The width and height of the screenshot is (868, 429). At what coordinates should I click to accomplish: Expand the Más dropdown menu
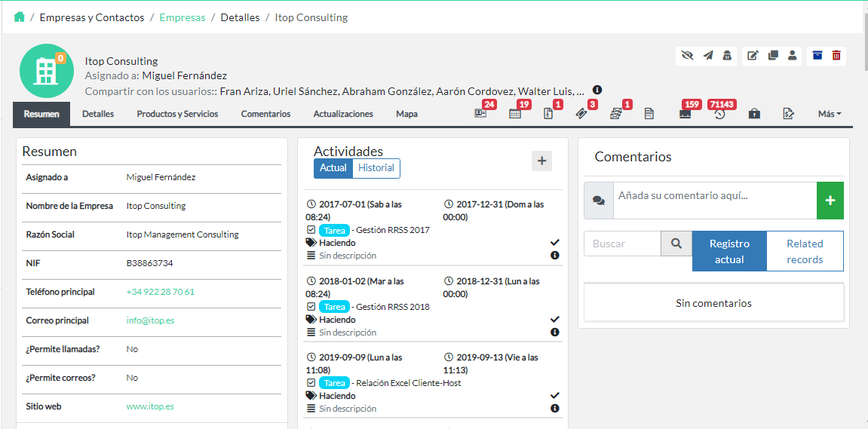[x=829, y=115]
